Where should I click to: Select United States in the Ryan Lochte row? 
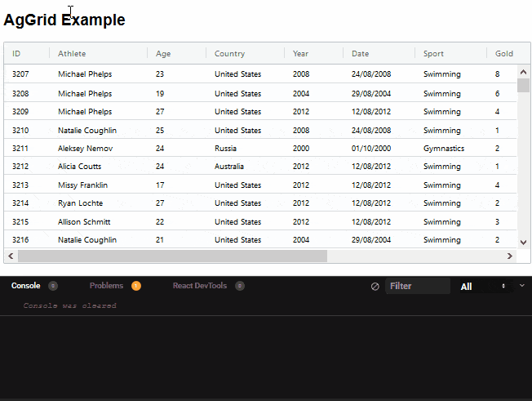pyautogui.click(x=237, y=203)
